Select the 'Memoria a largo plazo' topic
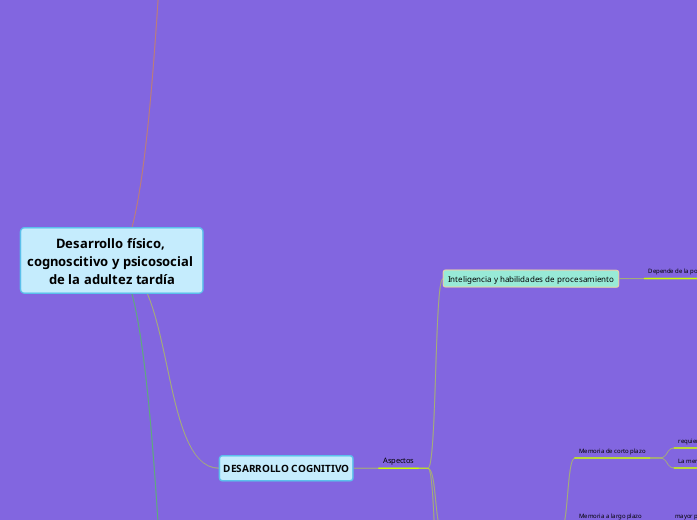 (x=609, y=515)
